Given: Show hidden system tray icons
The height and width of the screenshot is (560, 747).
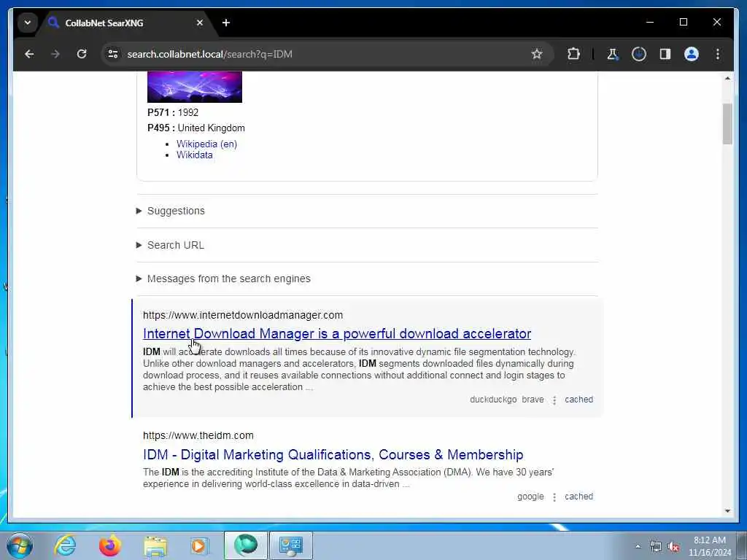Looking at the screenshot, I should (x=638, y=546).
